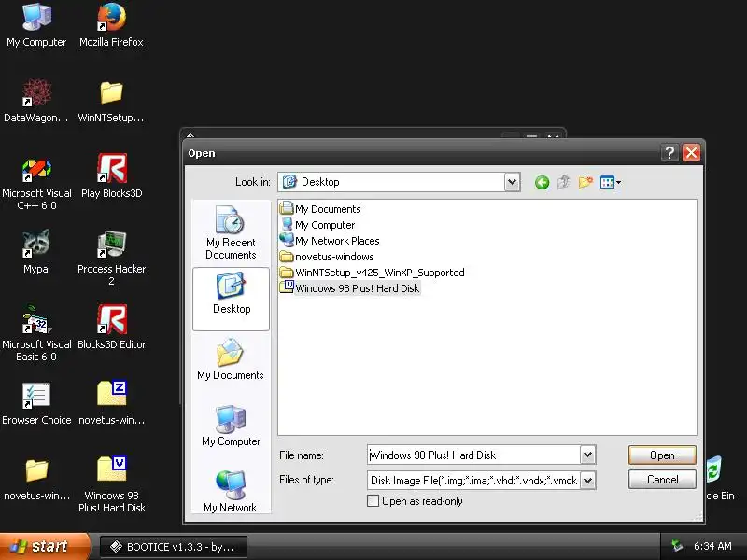This screenshot has height=560, width=747.
Task: Select My Computer desktop icon
Action: [36, 25]
